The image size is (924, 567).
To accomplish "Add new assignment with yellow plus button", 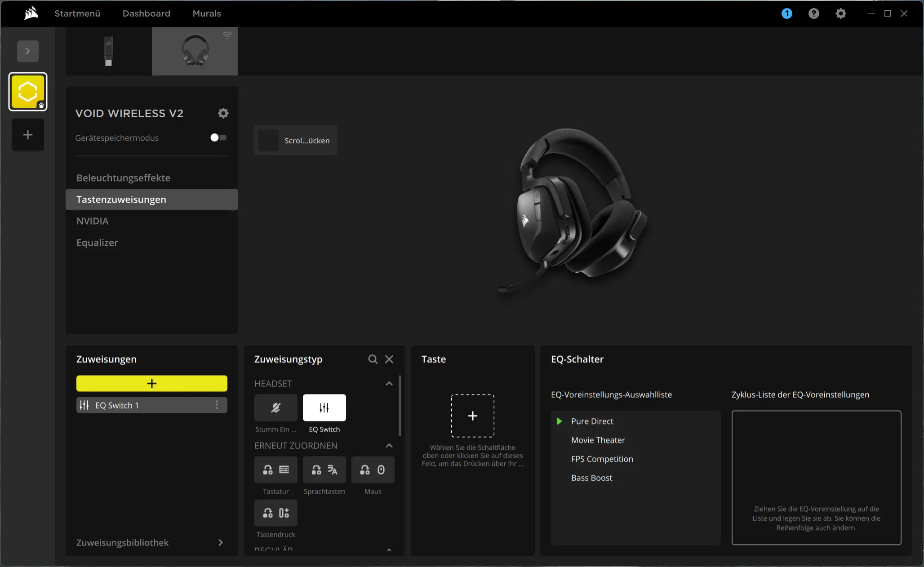I will click(x=151, y=383).
